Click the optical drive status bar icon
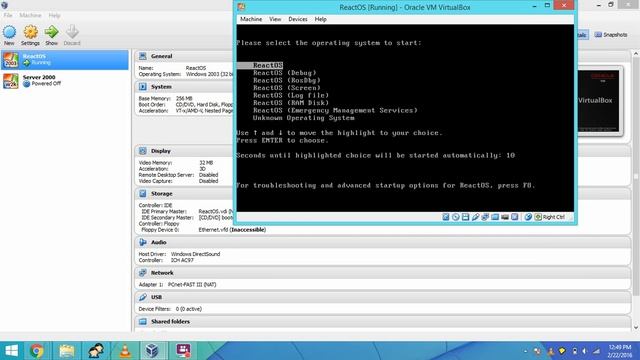The image size is (640, 360). pos(456,217)
